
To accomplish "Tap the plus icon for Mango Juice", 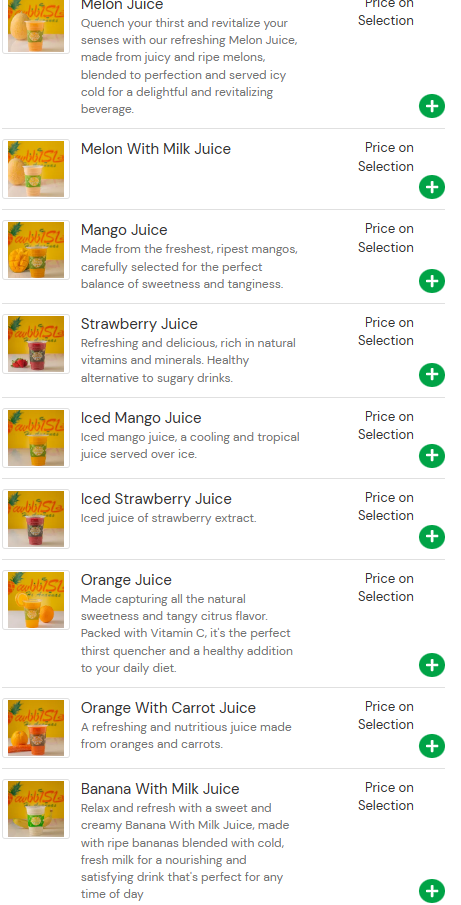I will tap(432, 281).
